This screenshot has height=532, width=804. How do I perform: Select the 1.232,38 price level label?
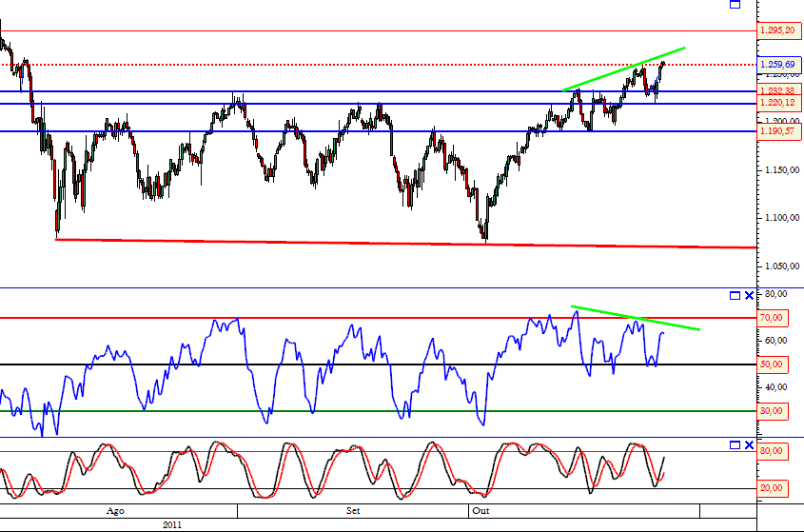pos(778,90)
